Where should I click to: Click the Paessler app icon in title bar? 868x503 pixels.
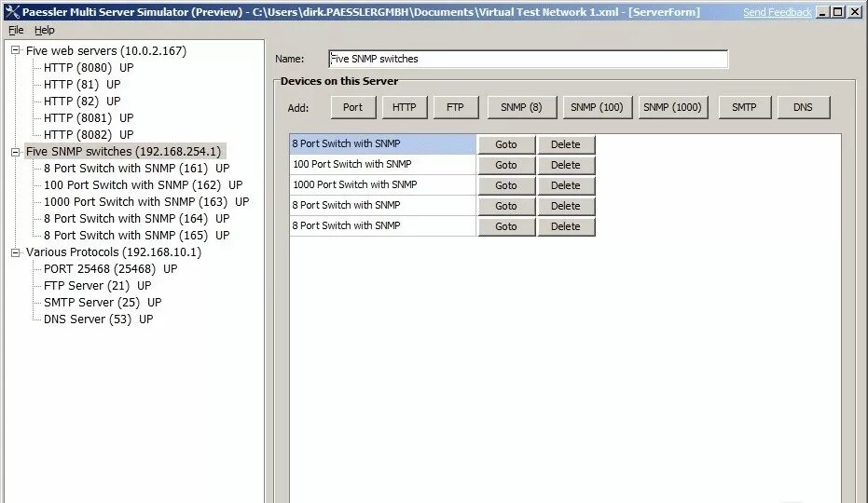tap(11, 11)
